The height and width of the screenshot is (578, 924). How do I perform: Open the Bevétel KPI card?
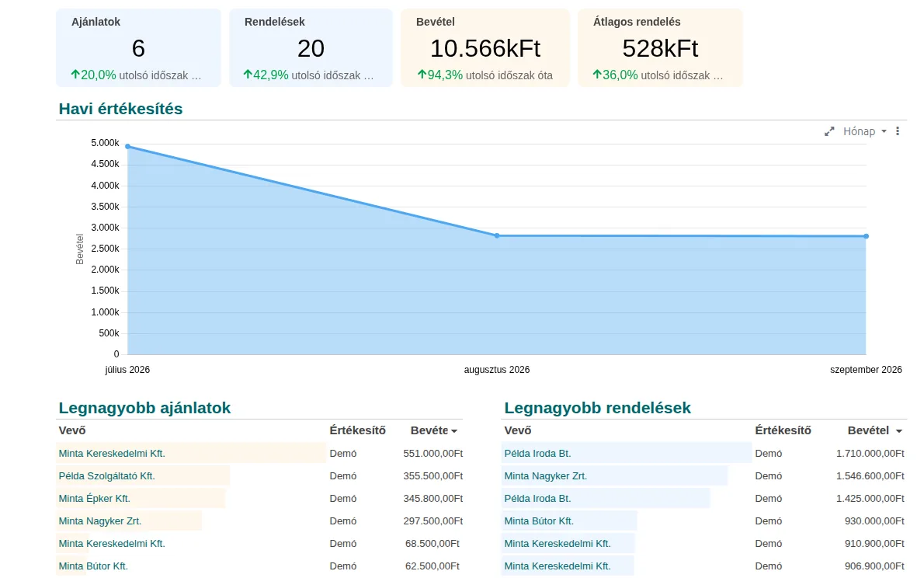pos(485,47)
